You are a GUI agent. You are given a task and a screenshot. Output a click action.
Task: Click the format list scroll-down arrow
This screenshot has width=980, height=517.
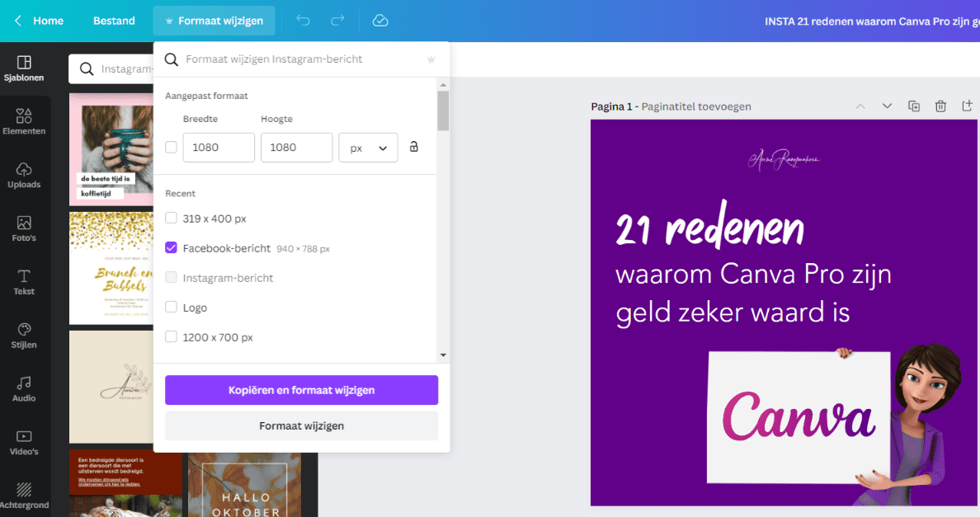coord(443,355)
